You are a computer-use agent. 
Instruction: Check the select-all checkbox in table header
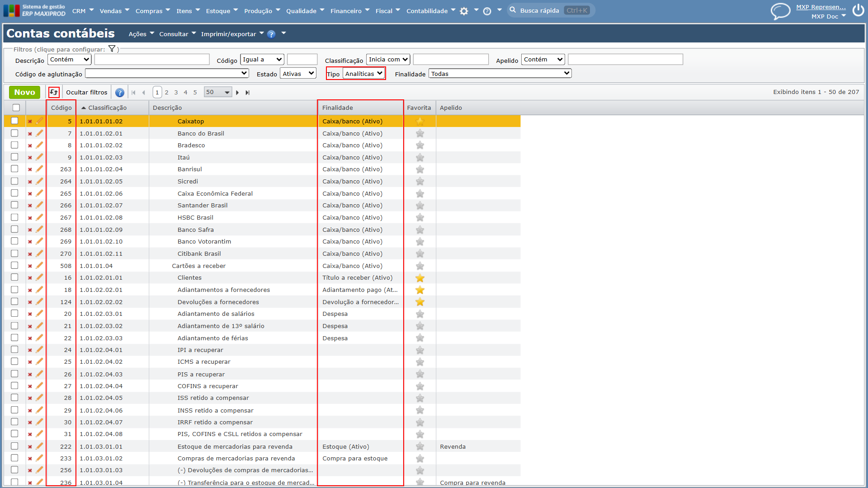tap(16, 108)
